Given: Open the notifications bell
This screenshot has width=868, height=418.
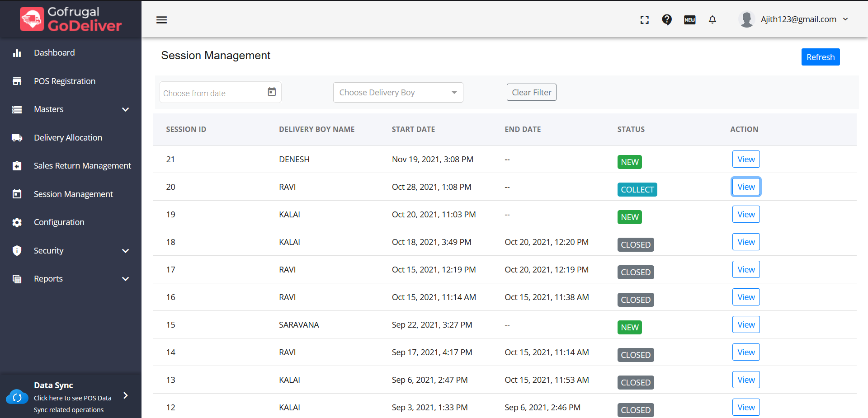Looking at the screenshot, I should tap(712, 19).
